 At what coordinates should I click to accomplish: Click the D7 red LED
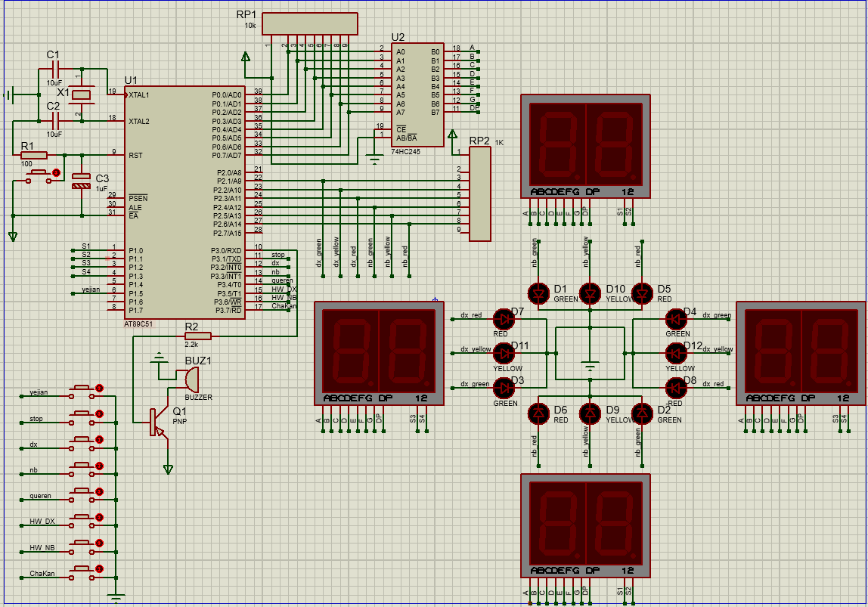point(504,319)
